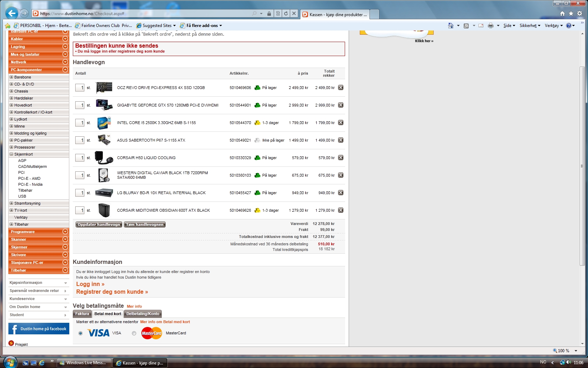Click the Oppdater handlevogn button
Viewport: 588px width, 368px height.
pos(99,225)
